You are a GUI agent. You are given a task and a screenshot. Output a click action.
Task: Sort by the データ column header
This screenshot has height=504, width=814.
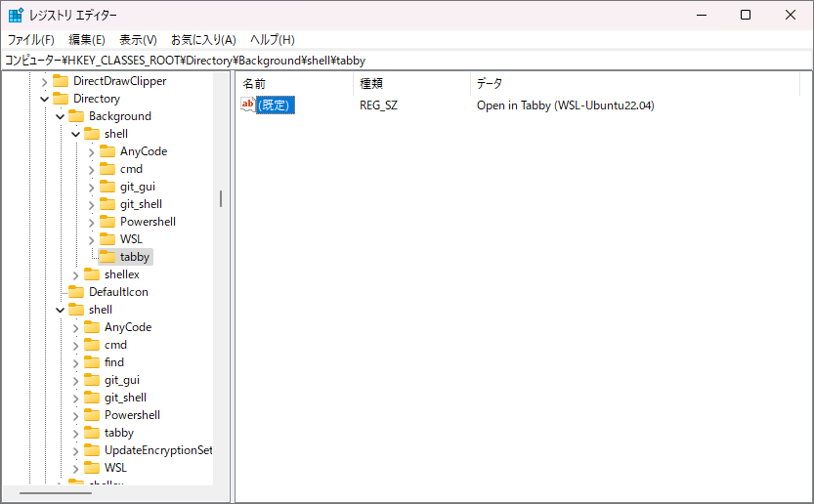(x=635, y=84)
